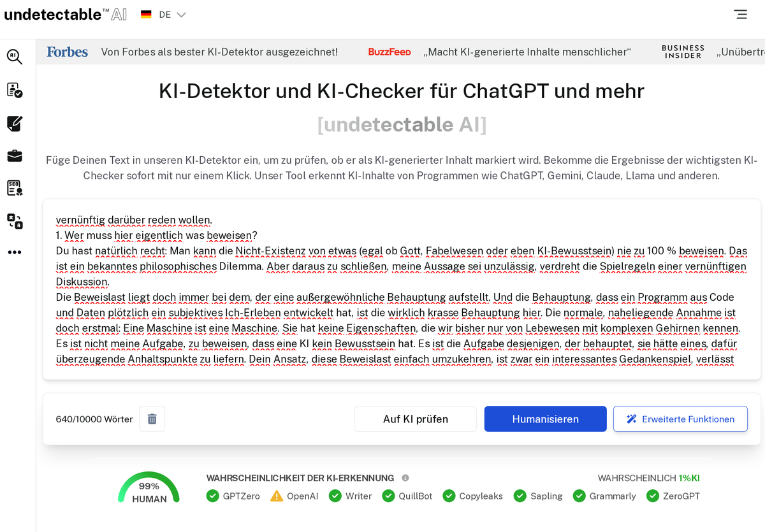Click the green check next to Copyleaks
The height and width of the screenshot is (532, 765).
449,496
